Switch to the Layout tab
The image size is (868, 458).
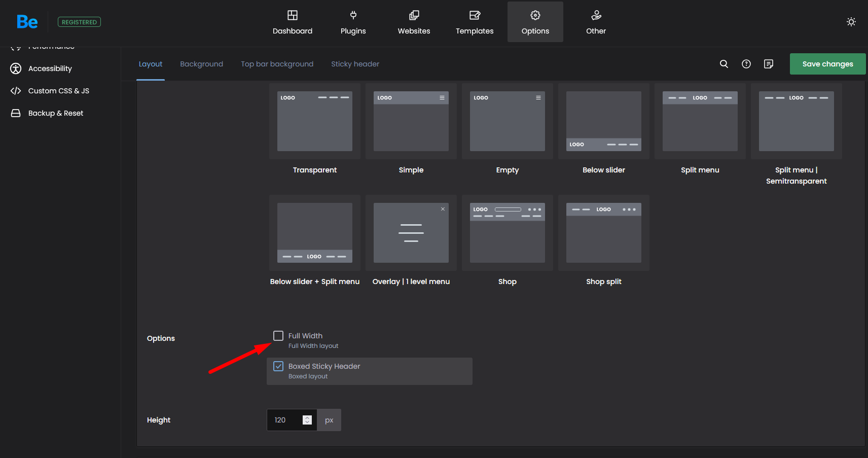[x=151, y=64]
